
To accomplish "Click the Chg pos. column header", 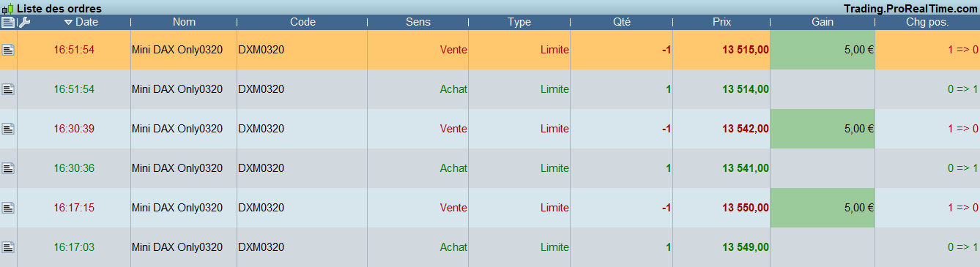I will click(x=927, y=22).
